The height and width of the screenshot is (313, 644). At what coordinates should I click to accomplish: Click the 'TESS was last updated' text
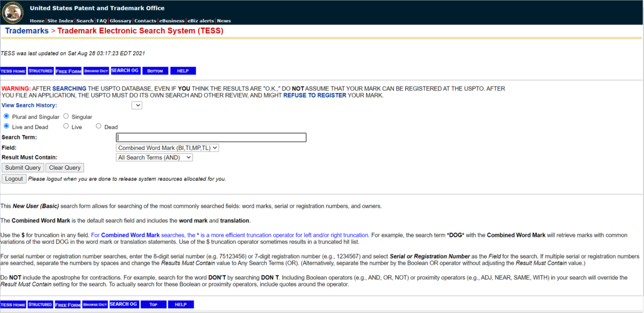coord(73,53)
